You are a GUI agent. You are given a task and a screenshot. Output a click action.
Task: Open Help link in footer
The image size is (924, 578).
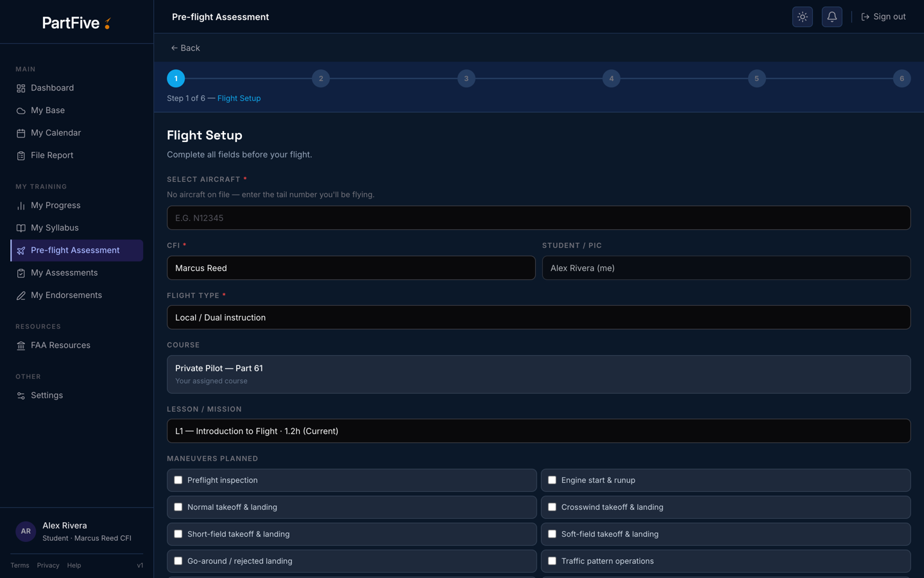(x=74, y=566)
